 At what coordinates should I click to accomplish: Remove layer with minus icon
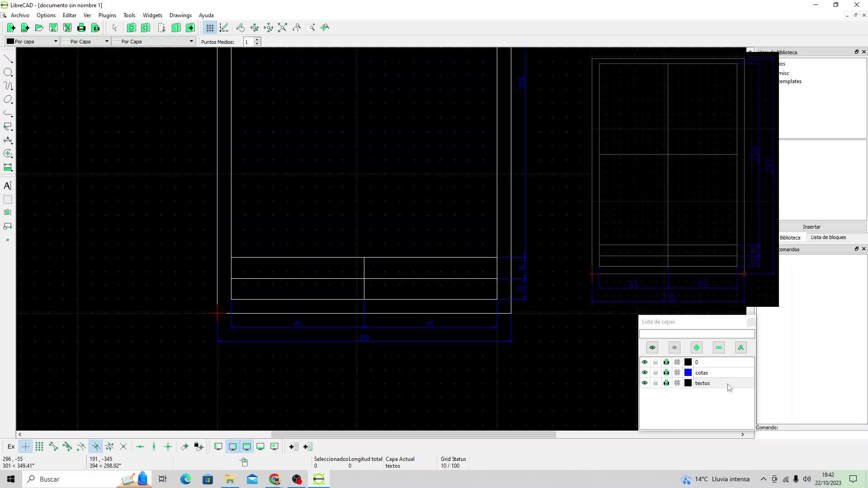click(x=718, y=347)
